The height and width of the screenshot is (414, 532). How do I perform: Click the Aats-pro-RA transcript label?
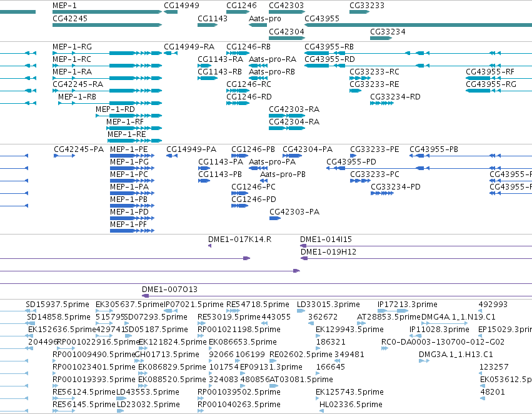tap(273, 59)
